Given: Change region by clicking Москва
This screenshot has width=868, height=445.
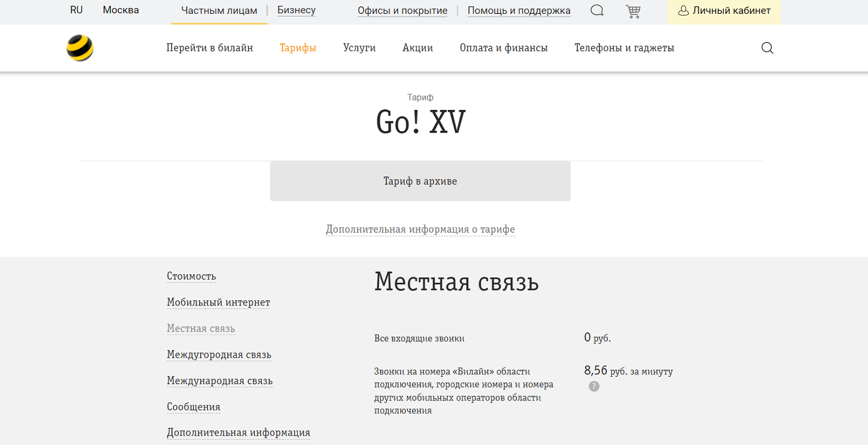Looking at the screenshot, I should (121, 10).
